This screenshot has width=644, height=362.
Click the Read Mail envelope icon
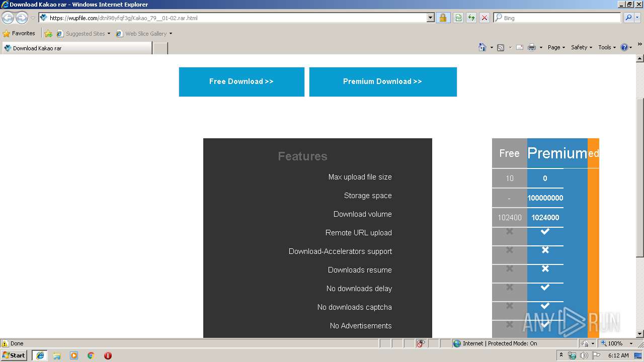point(520,47)
